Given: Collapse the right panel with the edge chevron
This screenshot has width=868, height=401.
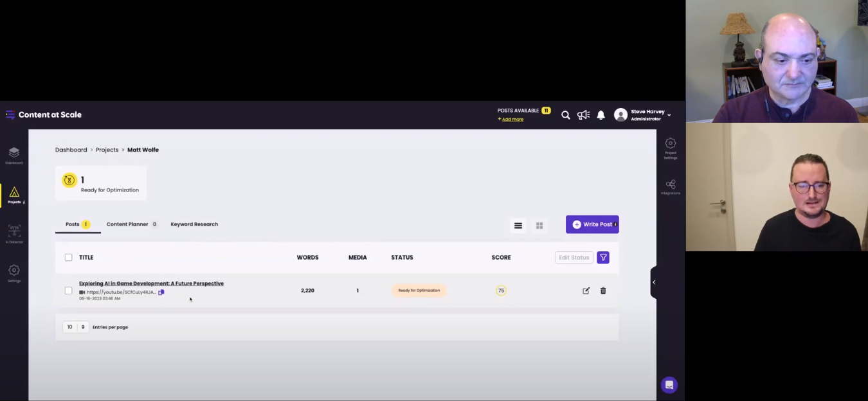Looking at the screenshot, I should [x=654, y=281].
